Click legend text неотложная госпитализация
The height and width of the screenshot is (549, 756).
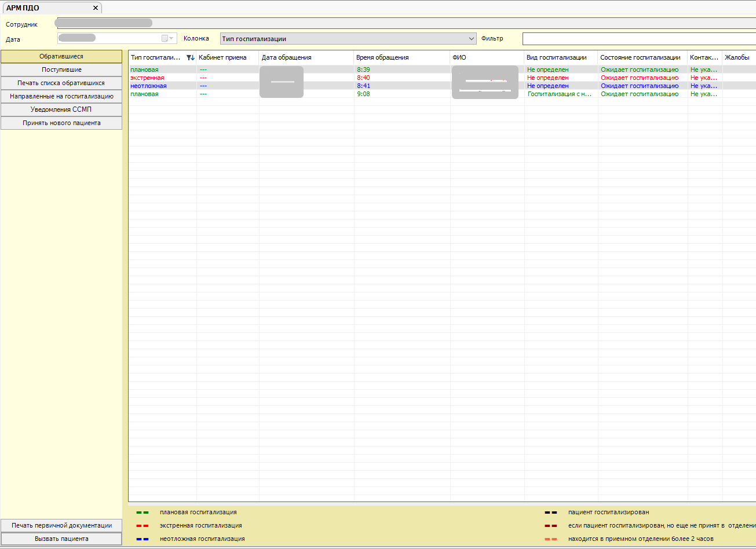click(x=202, y=539)
